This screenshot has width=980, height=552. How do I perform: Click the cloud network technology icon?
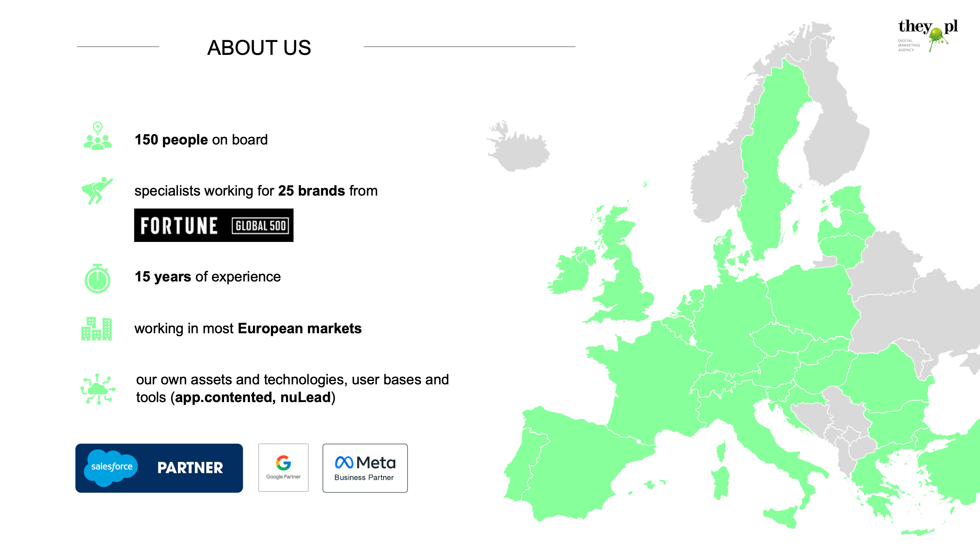(x=98, y=389)
